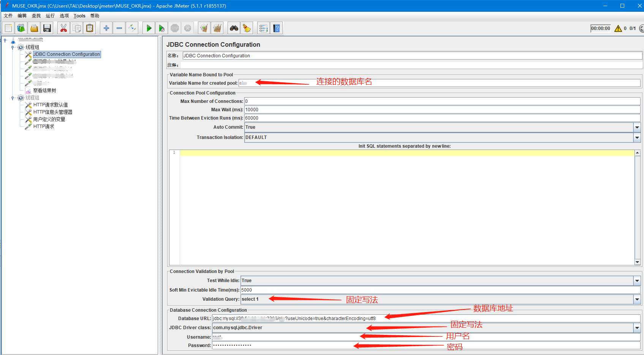Open Help with question mark icon
The image size is (644, 355).
276,28
